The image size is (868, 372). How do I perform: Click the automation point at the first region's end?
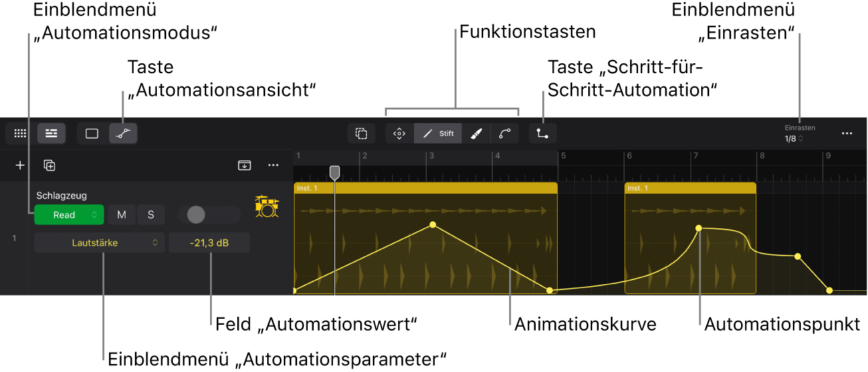pyautogui.click(x=549, y=290)
